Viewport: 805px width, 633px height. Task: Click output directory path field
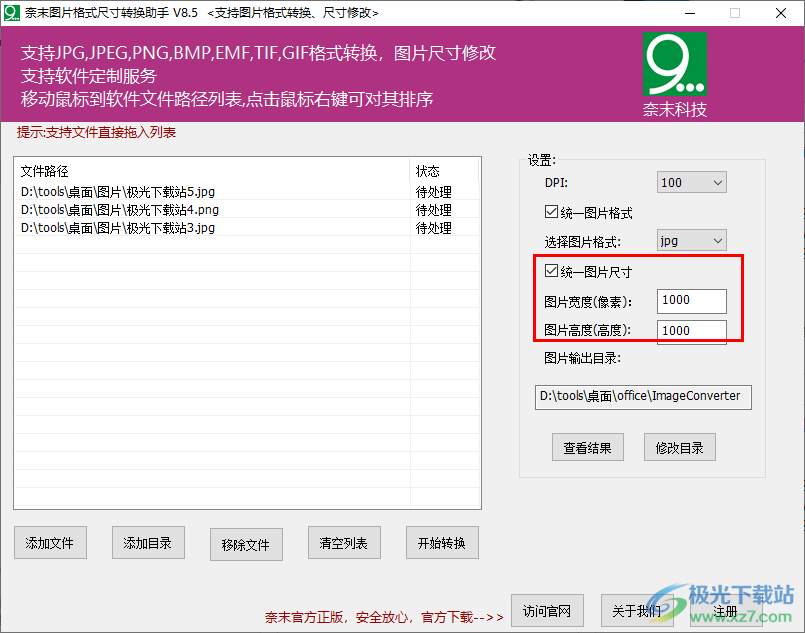tap(643, 397)
